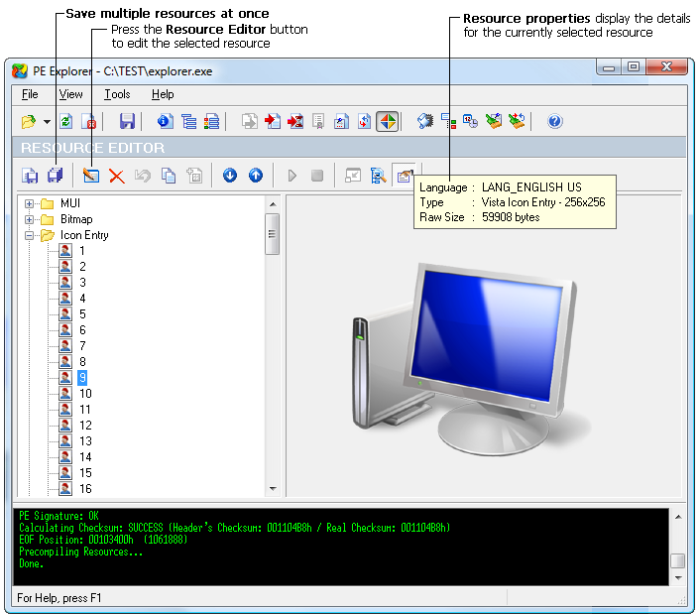Toggle the Resource properties button

[405, 176]
